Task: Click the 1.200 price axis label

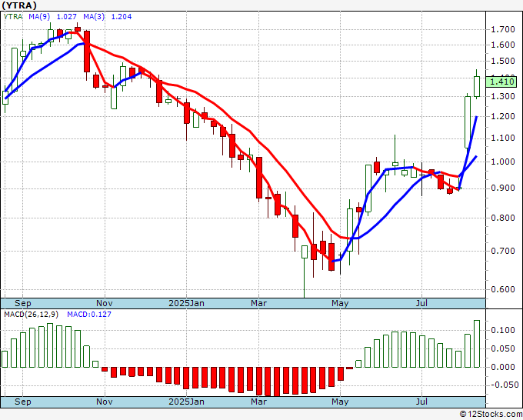Action: click(503, 116)
